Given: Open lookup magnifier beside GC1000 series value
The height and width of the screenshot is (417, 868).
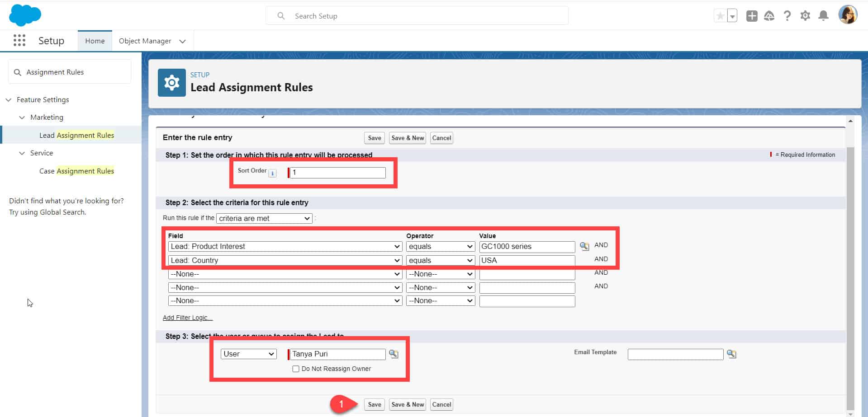Looking at the screenshot, I should click(x=584, y=246).
